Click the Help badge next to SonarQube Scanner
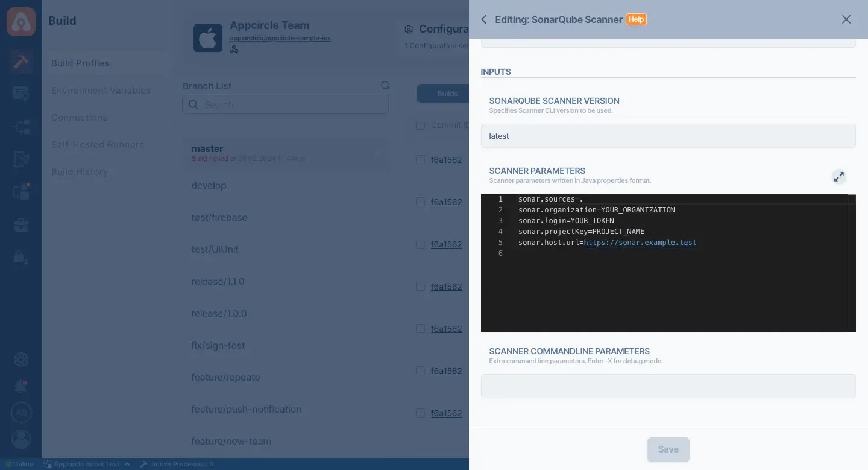 click(636, 19)
